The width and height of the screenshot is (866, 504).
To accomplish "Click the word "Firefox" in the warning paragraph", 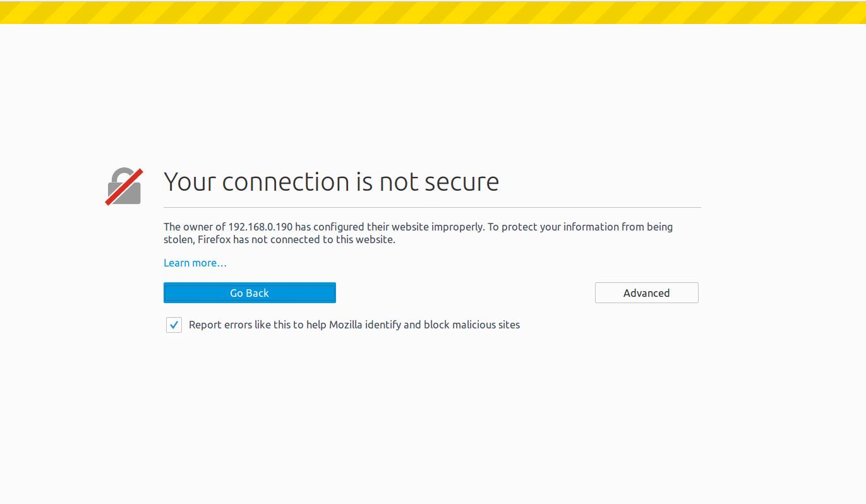I will click(x=215, y=240).
